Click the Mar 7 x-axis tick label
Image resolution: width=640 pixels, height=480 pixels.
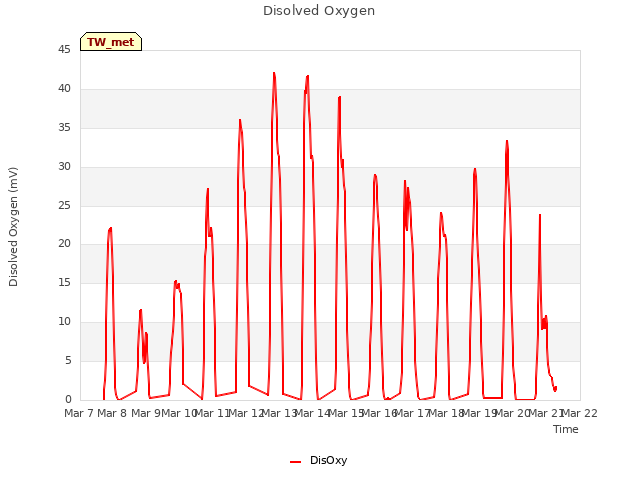(79, 413)
